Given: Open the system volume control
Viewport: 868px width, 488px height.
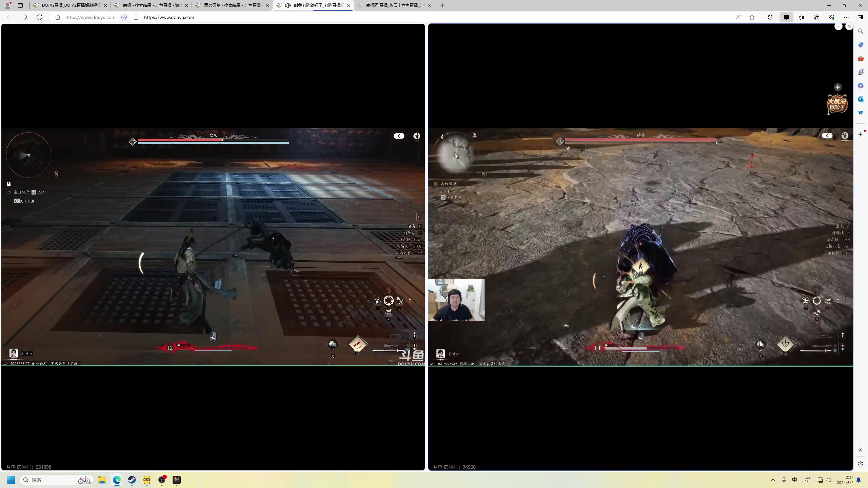Looking at the screenshot, I should [x=829, y=480].
